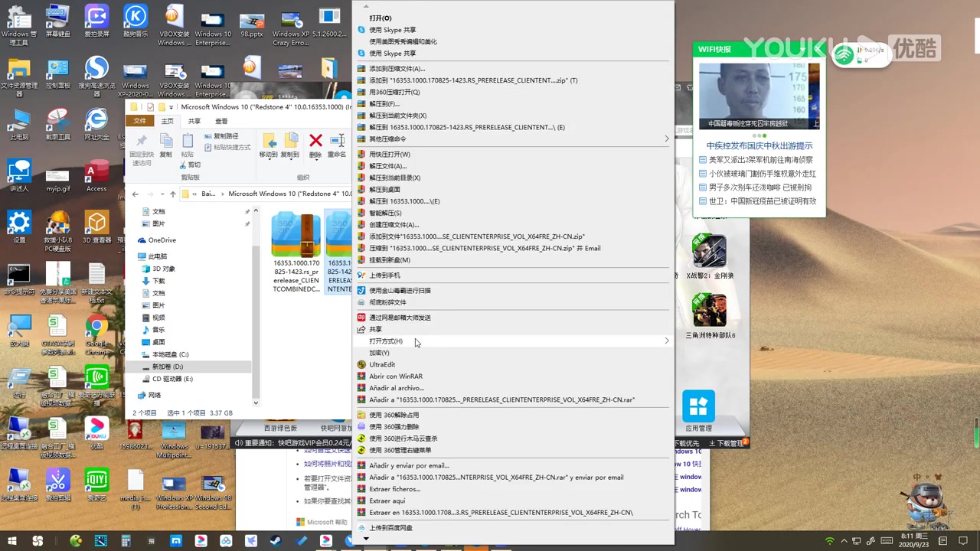Select the Access desktop icon
The height and width of the screenshot is (551, 980).
point(96,176)
